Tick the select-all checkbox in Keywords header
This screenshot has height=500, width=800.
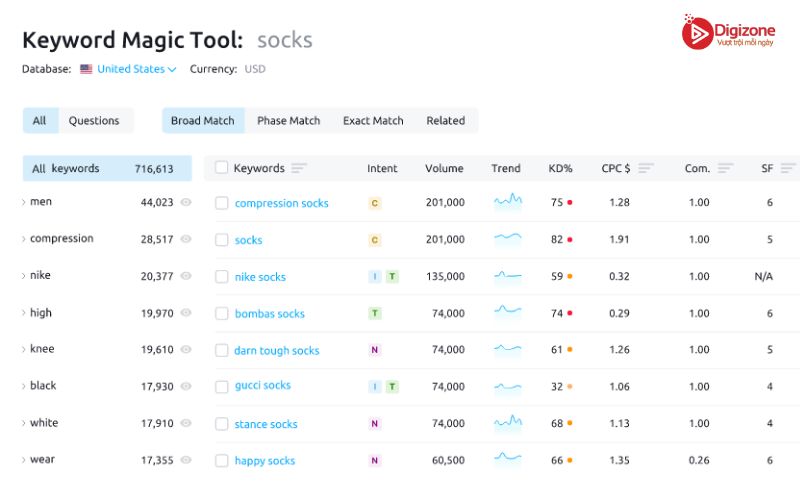(x=221, y=167)
